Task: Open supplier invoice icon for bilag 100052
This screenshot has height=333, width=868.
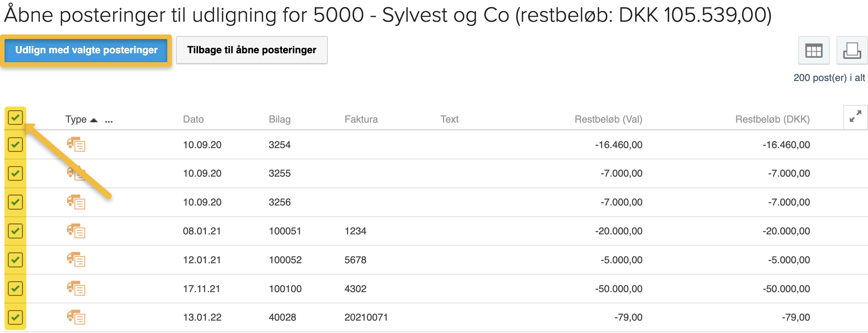Action: pyautogui.click(x=76, y=259)
